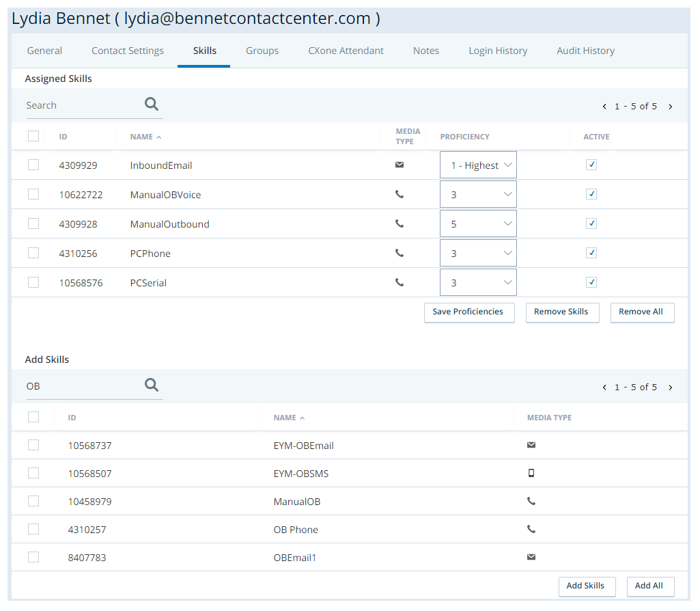Click the phone media icon for PCPhone

[x=400, y=254]
